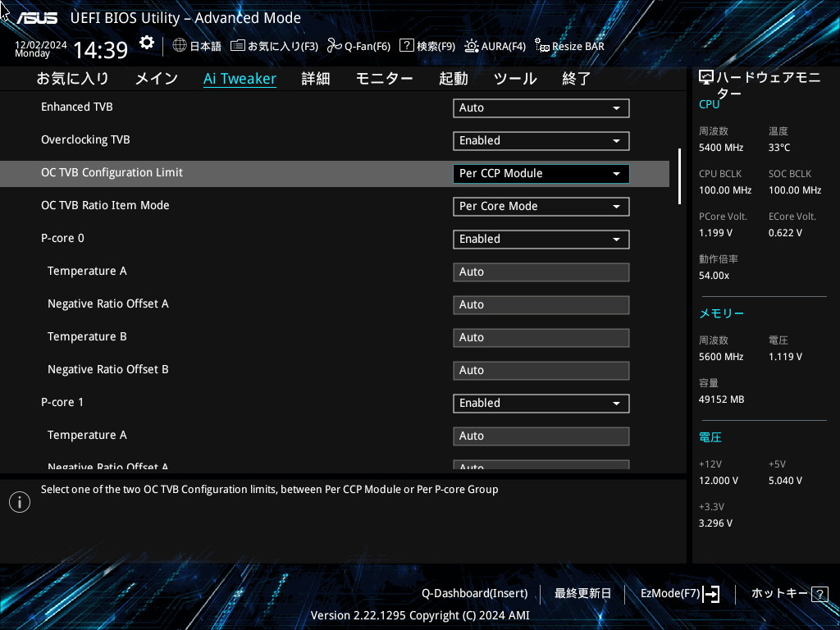Select the Ai Tweaker tab

pos(240,79)
